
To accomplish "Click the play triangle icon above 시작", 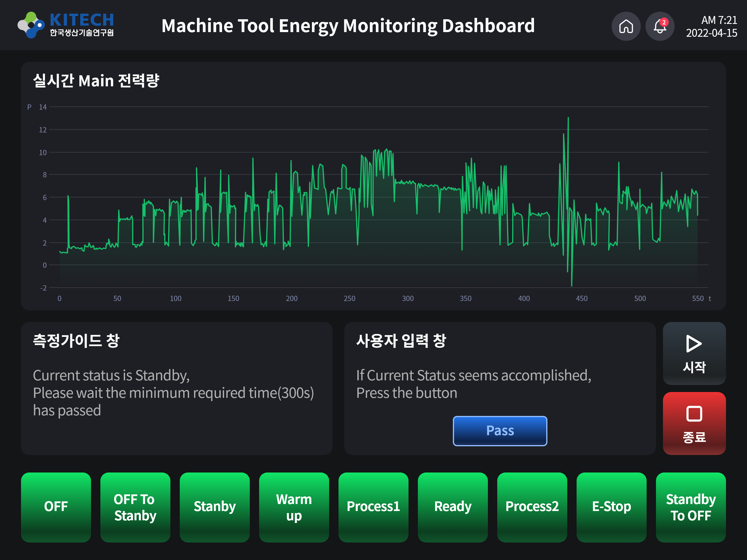I will [694, 344].
